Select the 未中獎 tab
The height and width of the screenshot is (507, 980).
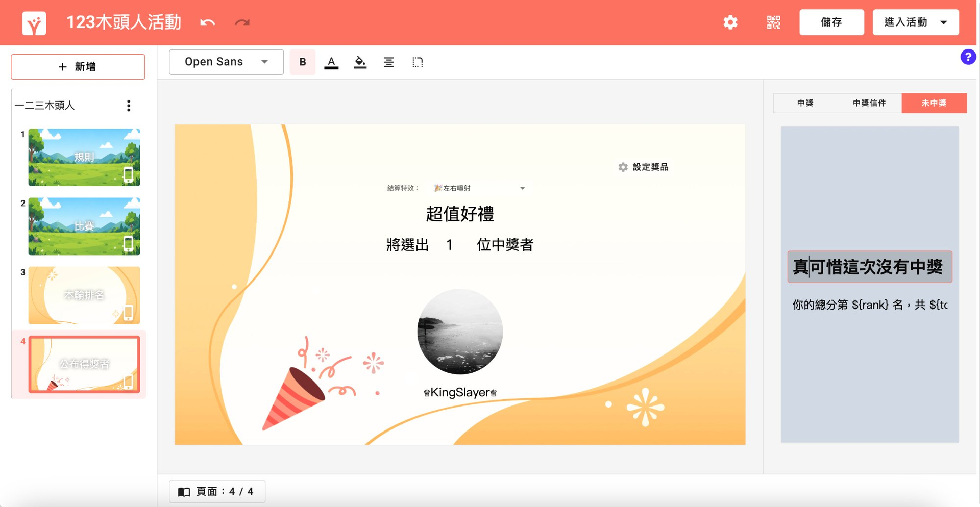(934, 103)
